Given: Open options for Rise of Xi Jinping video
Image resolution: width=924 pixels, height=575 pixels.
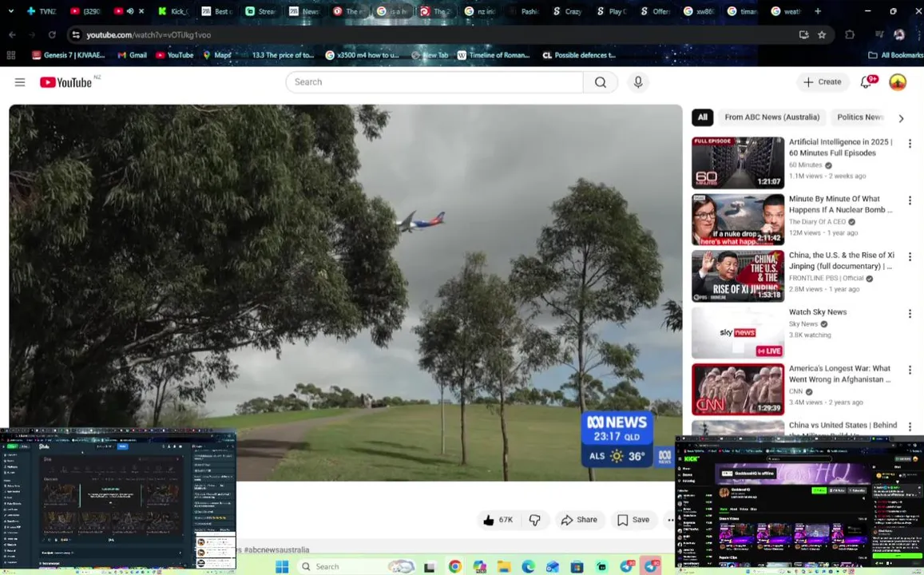Looking at the screenshot, I should pos(910,257).
